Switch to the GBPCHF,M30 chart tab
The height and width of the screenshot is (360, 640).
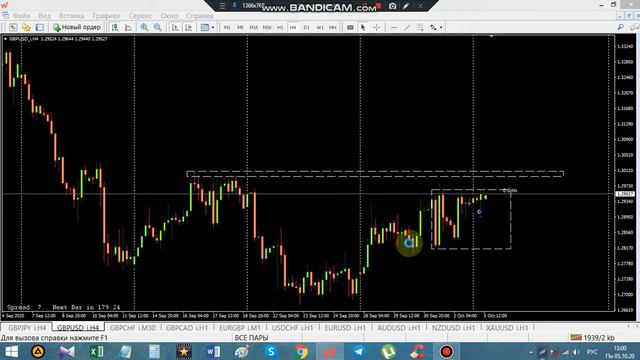pos(133,327)
